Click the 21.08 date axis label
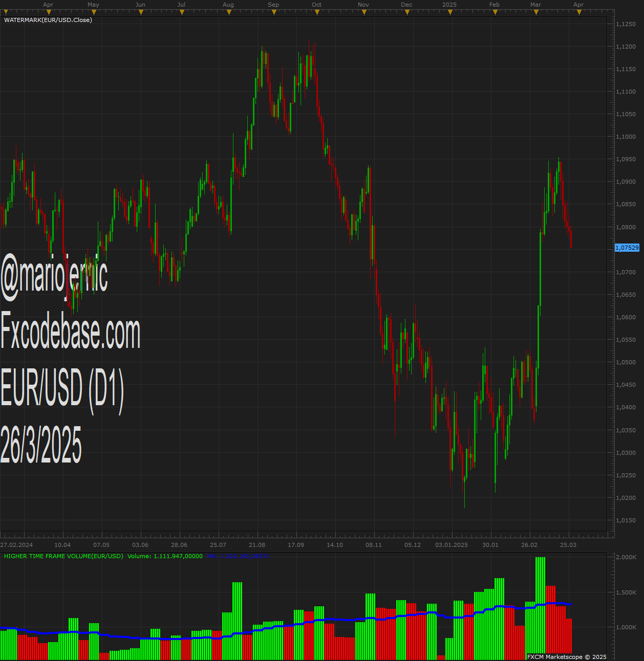This screenshot has height=661, width=644. (x=257, y=545)
